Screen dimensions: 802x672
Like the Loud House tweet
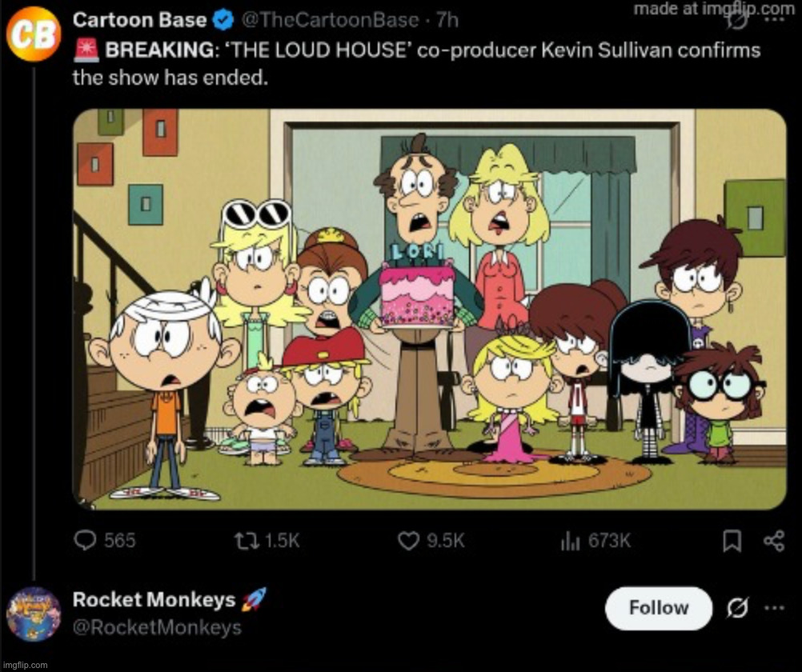(409, 541)
